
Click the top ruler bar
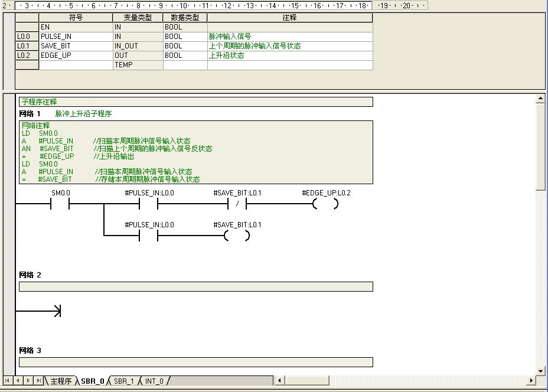214,5
